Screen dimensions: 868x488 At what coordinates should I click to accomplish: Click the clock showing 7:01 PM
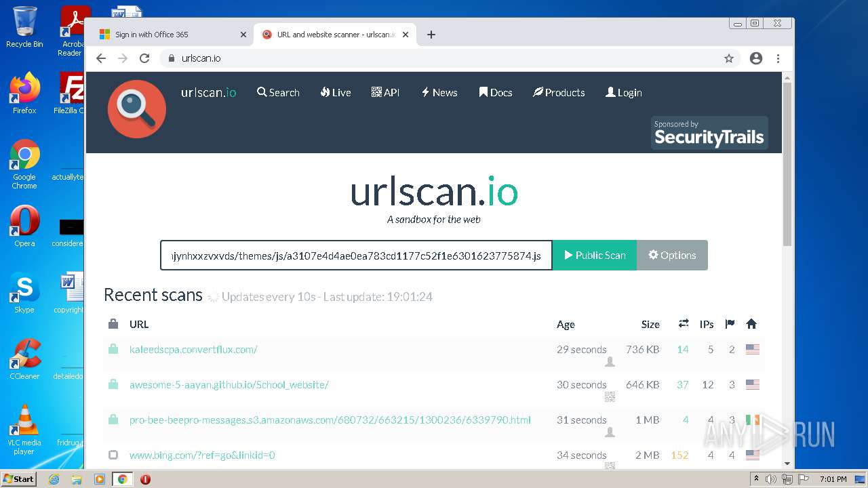[833, 479]
